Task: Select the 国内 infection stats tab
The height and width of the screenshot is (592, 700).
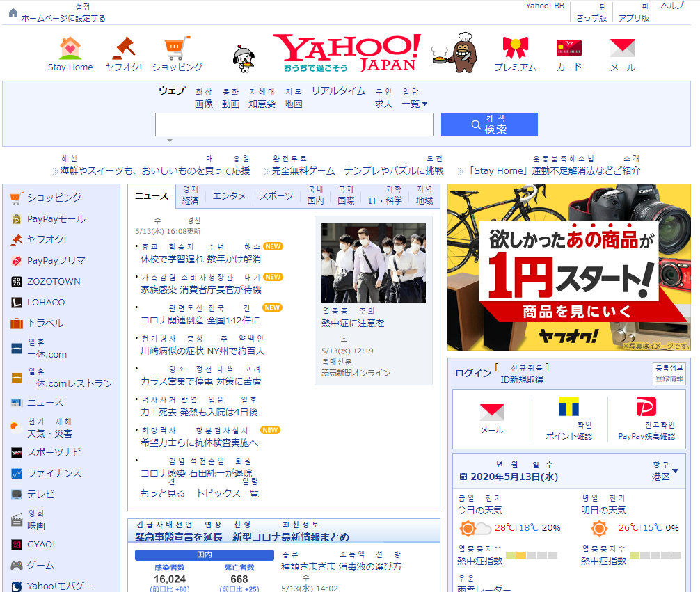Action: point(205,555)
